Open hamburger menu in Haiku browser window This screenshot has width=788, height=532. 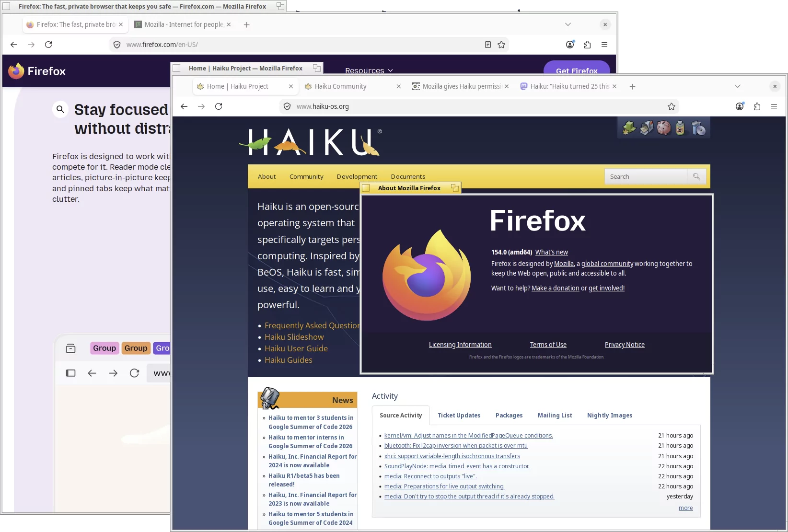point(774,106)
